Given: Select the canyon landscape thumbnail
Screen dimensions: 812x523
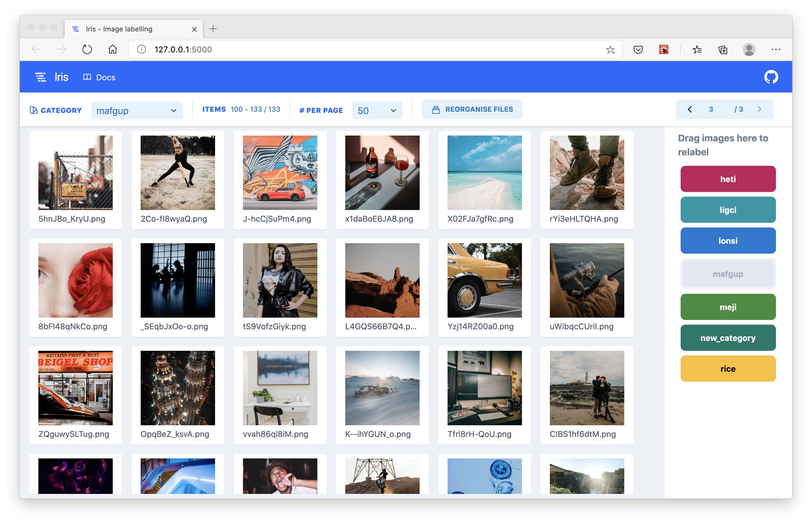Looking at the screenshot, I should click(587, 476).
